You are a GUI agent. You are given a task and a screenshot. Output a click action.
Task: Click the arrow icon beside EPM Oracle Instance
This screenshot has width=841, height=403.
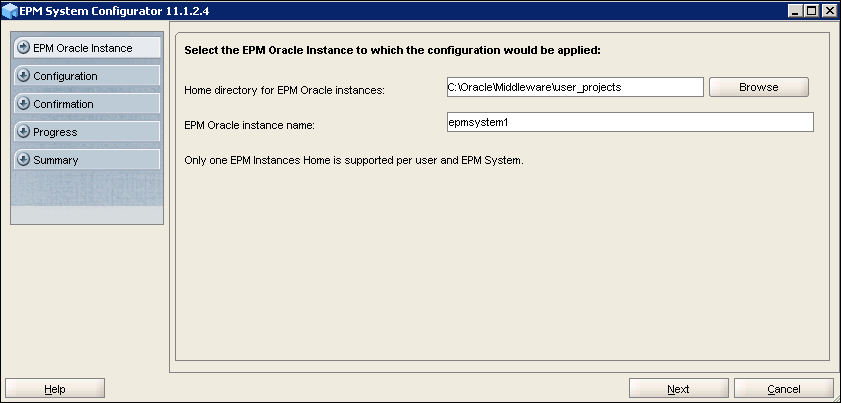(23, 48)
